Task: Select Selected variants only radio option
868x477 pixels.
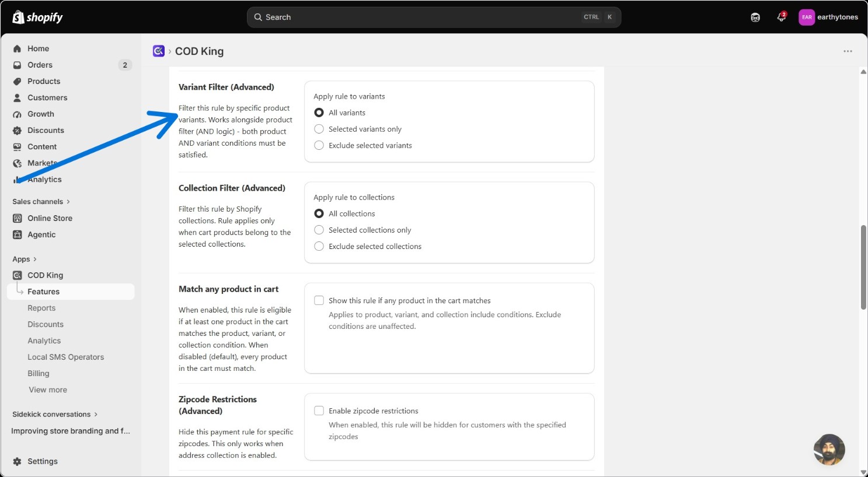Action: coord(319,129)
